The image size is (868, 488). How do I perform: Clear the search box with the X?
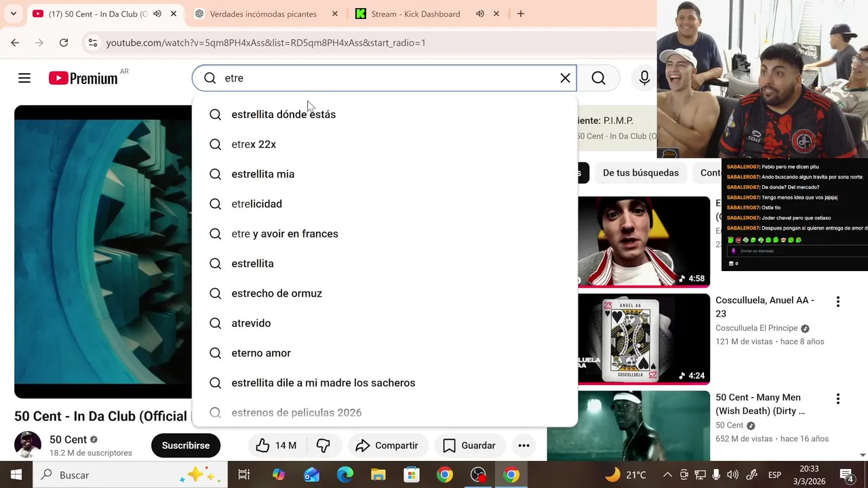pos(565,78)
